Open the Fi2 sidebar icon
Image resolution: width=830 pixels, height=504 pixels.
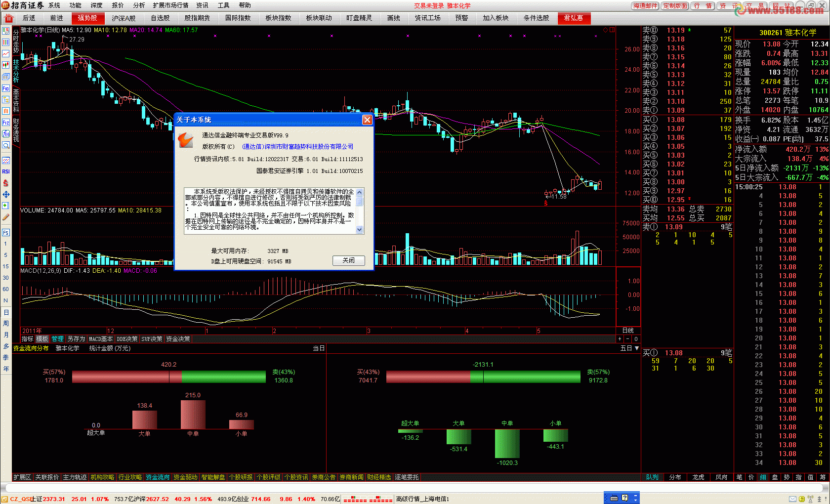click(6, 123)
